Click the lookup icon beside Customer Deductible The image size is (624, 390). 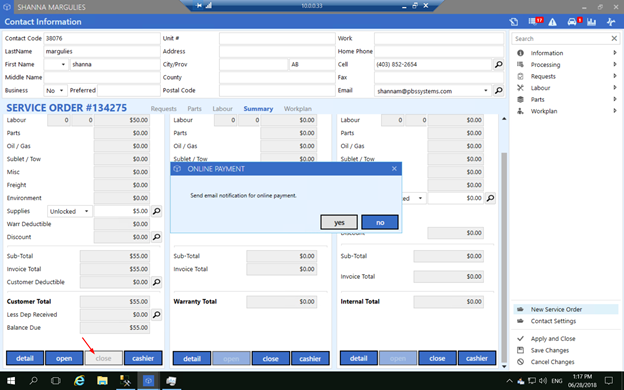pyautogui.click(x=157, y=282)
